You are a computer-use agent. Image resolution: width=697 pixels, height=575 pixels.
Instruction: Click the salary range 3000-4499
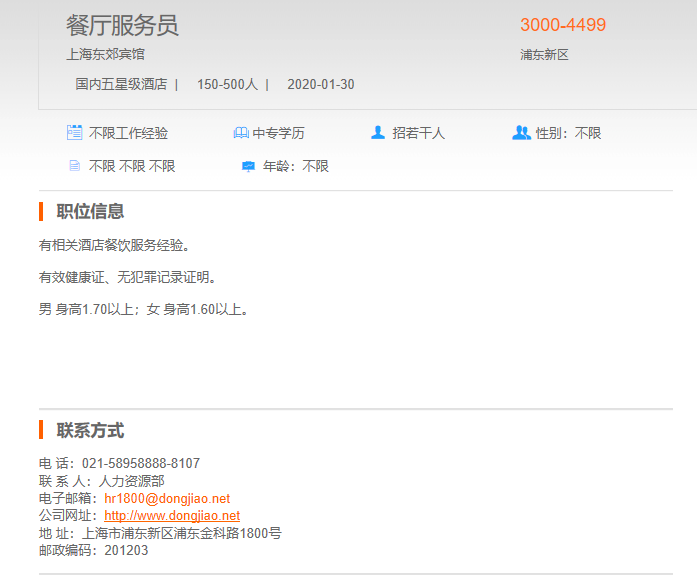[563, 25]
